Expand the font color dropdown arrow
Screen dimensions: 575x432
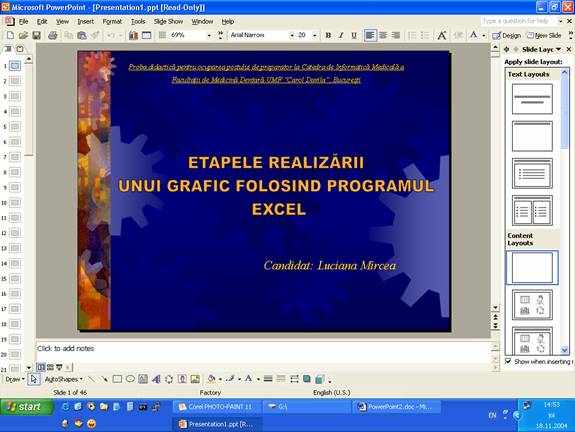pos(483,36)
